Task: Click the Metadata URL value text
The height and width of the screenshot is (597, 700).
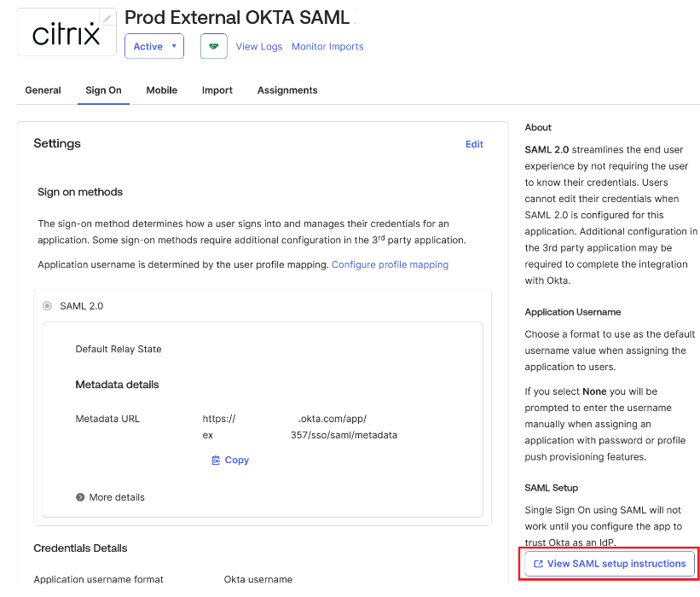Action: coord(299,427)
